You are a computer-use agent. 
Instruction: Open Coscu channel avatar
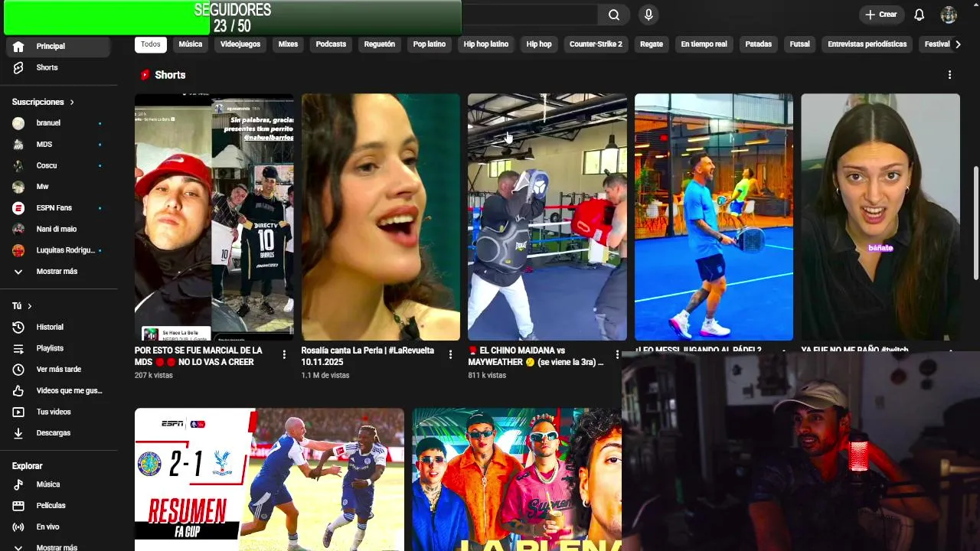(18, 165)
